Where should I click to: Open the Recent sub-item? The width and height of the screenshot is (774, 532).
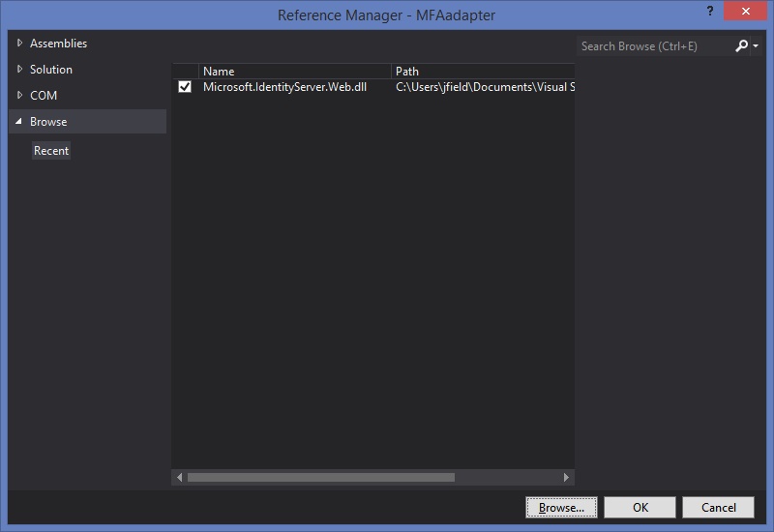(x=51, y=151)
